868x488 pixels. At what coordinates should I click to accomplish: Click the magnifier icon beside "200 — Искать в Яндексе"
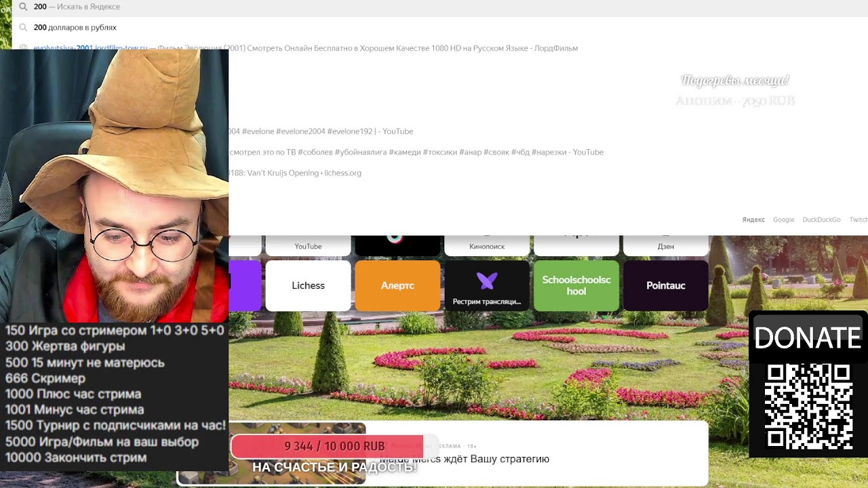[x=23, y=7]
